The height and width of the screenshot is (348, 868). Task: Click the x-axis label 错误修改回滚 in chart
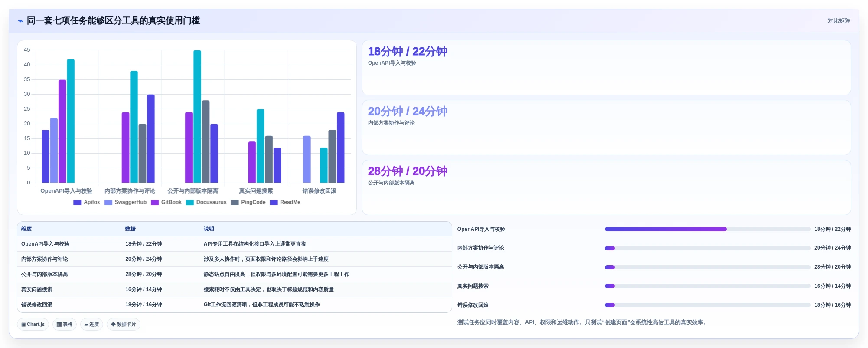(320, 191)
